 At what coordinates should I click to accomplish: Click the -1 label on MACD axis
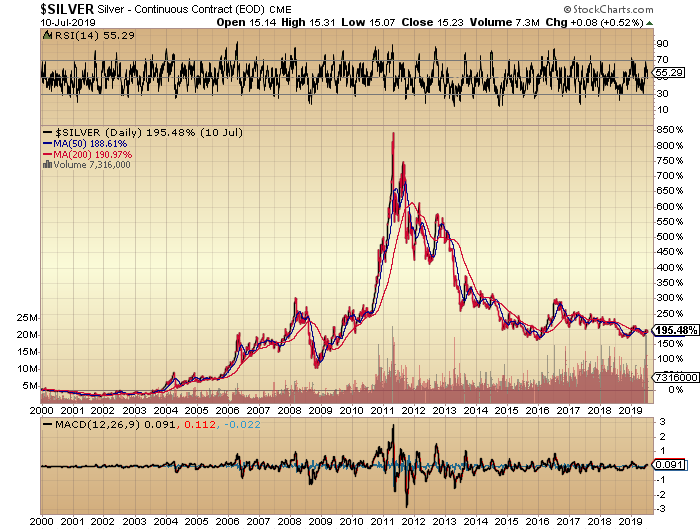click(661, 480)
